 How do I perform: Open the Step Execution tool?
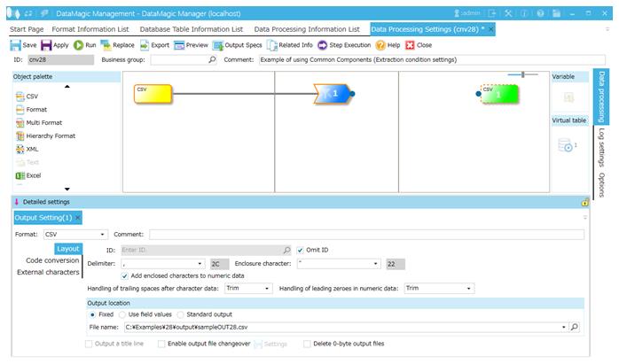343,44
